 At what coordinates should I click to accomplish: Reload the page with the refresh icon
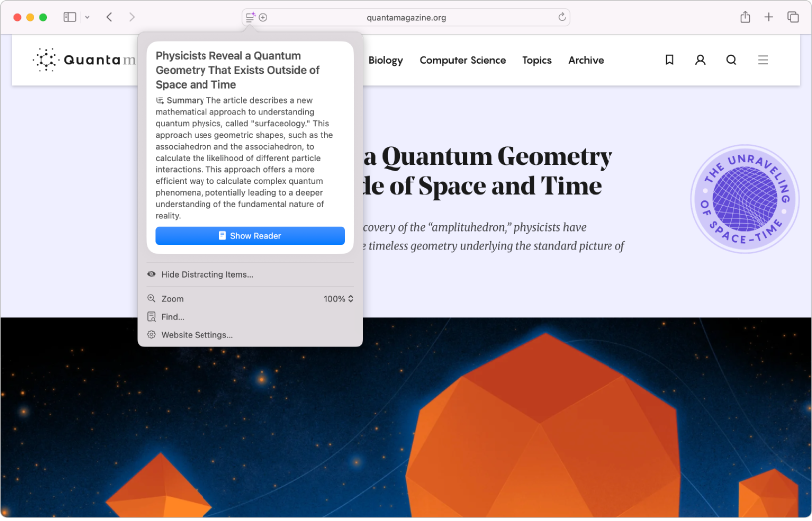pos(562,17)
